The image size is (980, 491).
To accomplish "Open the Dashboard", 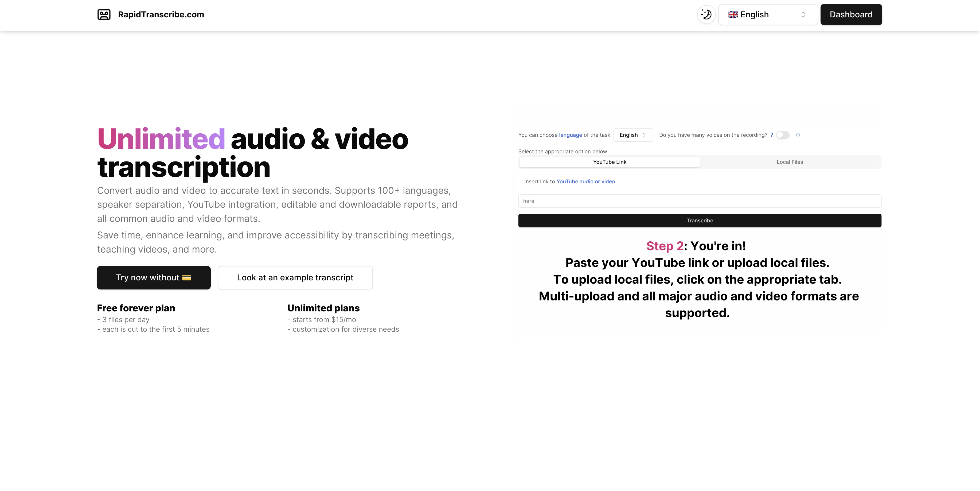I will click(851, 14).
